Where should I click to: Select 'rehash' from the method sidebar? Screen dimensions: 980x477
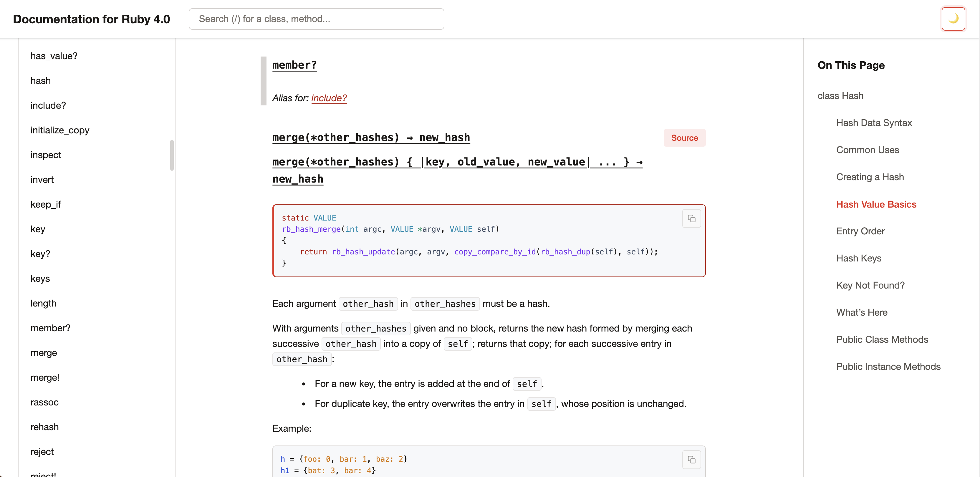(x=44, y=427)
